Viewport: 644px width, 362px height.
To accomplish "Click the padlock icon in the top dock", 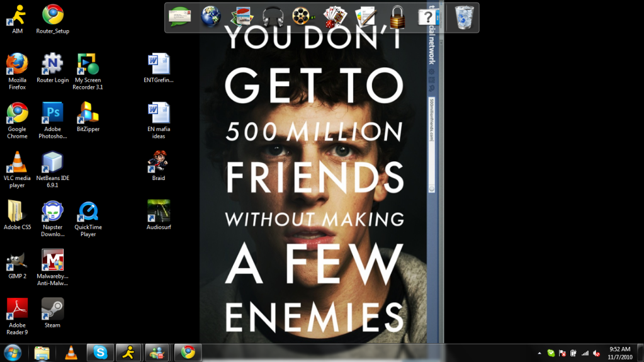I will point(397,17).
